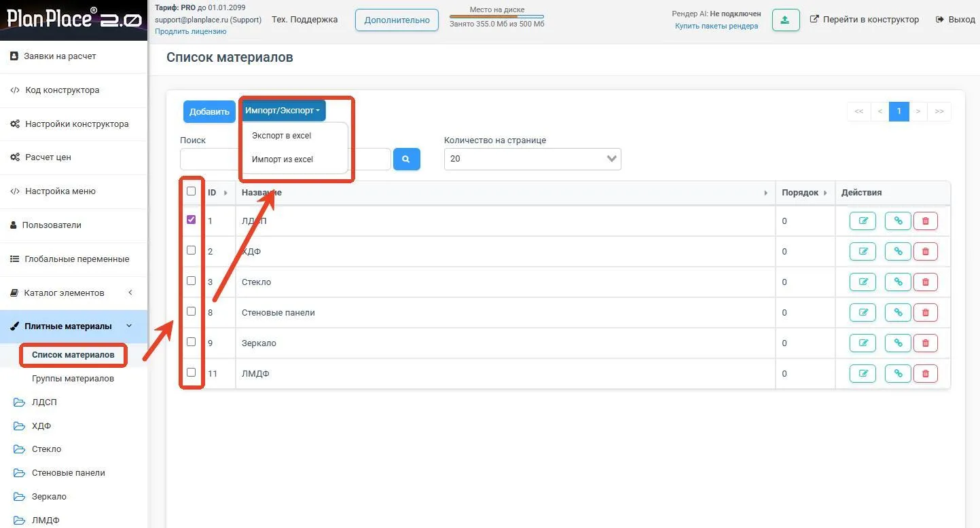The width and height of the screenshot is (980, 528).
Task: Click into the Поиск input field
Action: (x=285, y=159)
